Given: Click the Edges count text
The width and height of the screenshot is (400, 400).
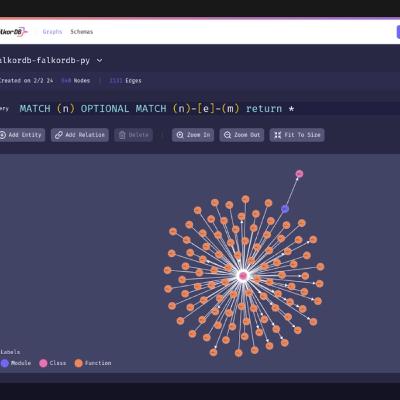Looking at the screenshot, I should point(125,81).
